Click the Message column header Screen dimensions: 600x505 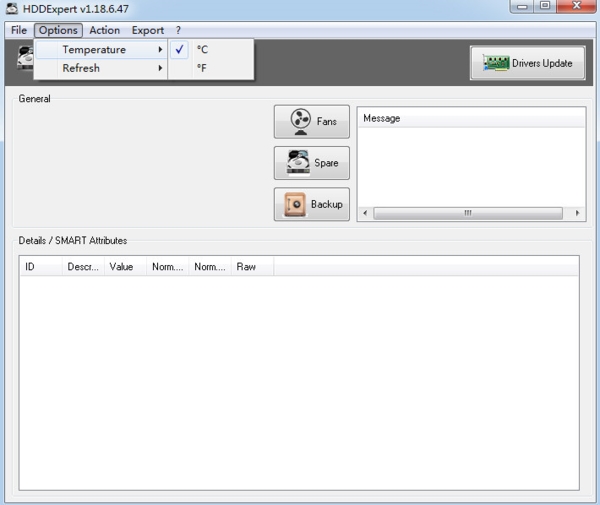pyautogui.click(x=471, y=118)
